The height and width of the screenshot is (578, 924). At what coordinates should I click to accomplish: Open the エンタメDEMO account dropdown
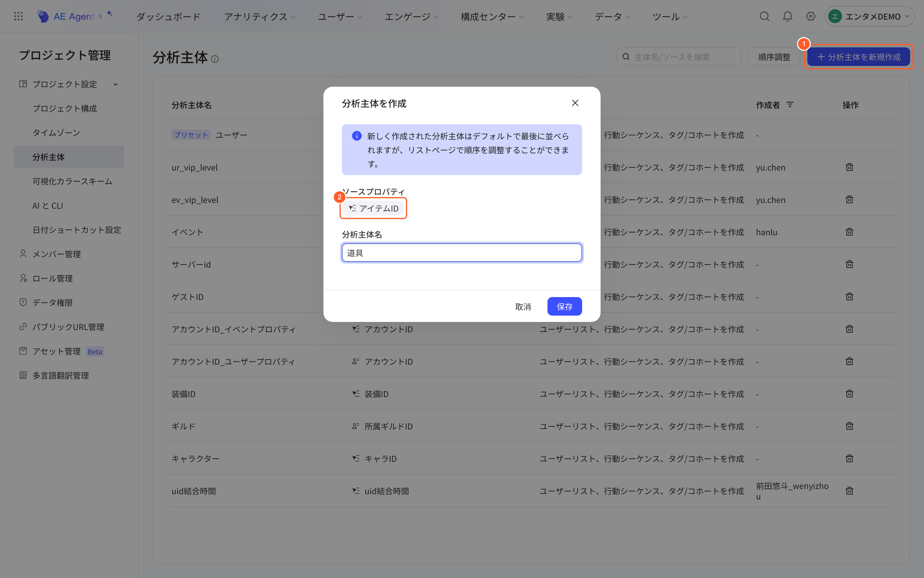pos(869,16)
